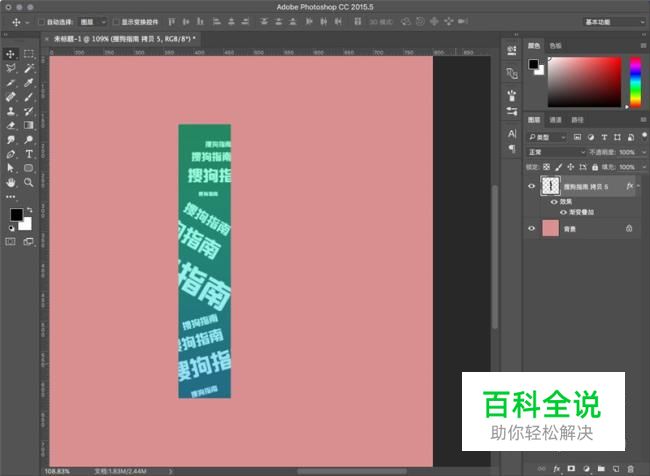650x476 pixels.
Task: Delete layer trash icon at panel bottom
Action: 631,469
